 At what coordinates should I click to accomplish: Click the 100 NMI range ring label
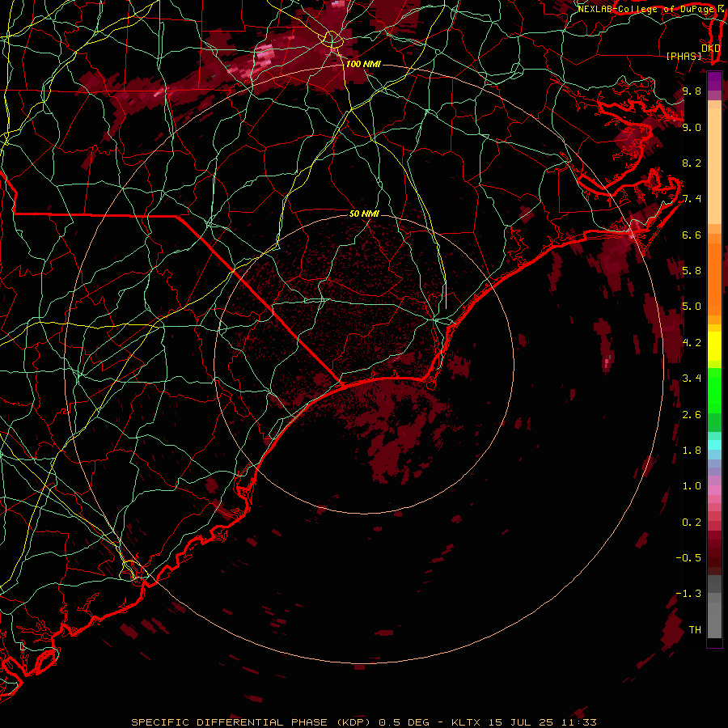pos(363,64)
